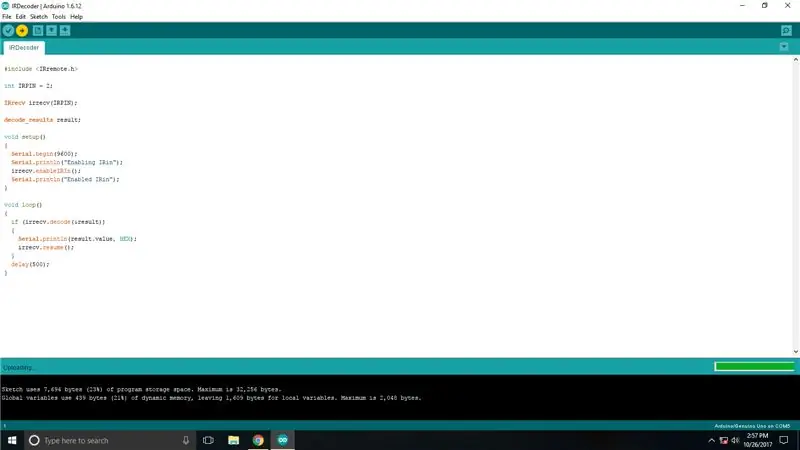Viewport: 800px width, 450px height.
Task: Open the Edit menu
Action: point(20,17)
